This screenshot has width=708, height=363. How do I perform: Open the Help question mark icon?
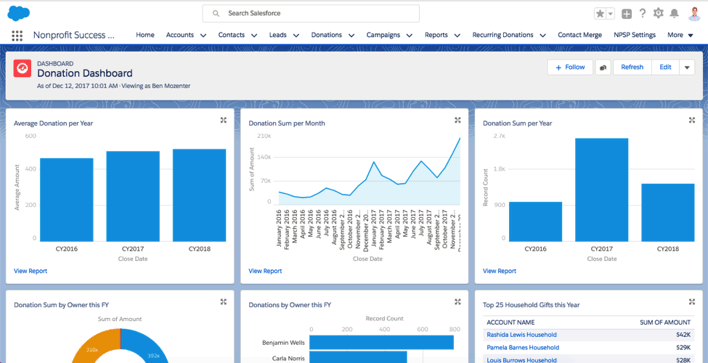[x=643, y=14]
